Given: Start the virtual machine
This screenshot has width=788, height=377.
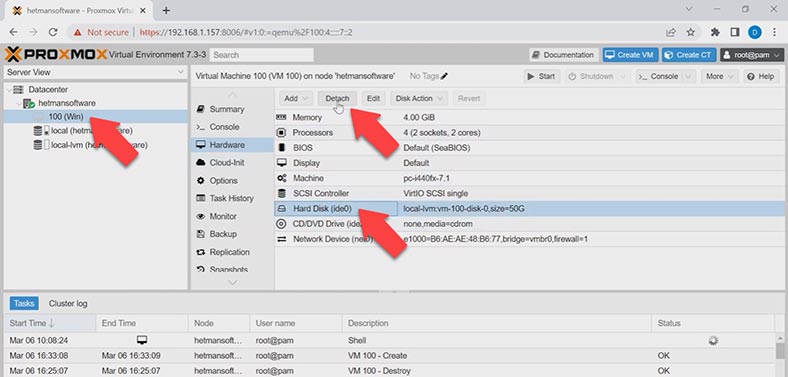Looking at the screenshot, I should click(541, 76).
